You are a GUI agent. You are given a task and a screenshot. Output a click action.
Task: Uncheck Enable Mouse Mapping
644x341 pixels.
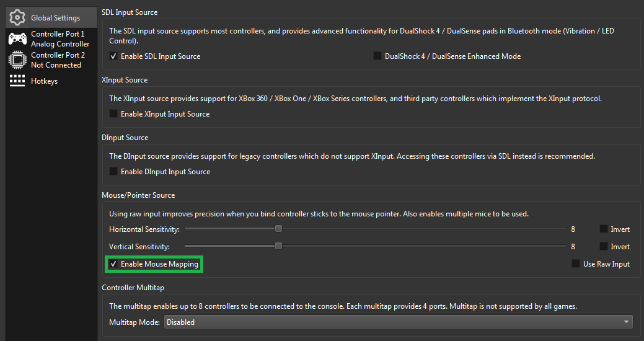pos(113,264)
